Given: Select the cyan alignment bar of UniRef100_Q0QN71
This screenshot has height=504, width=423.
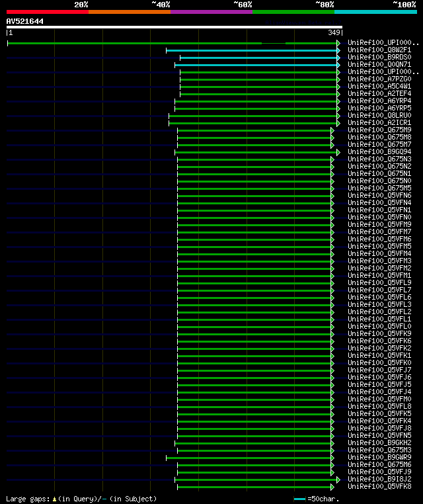Looking at the screenshot, I should click(x=257, y=65).
